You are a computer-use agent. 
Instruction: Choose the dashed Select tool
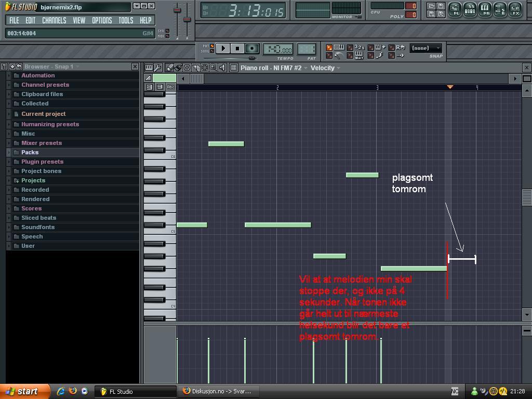(x=205, y=68)
